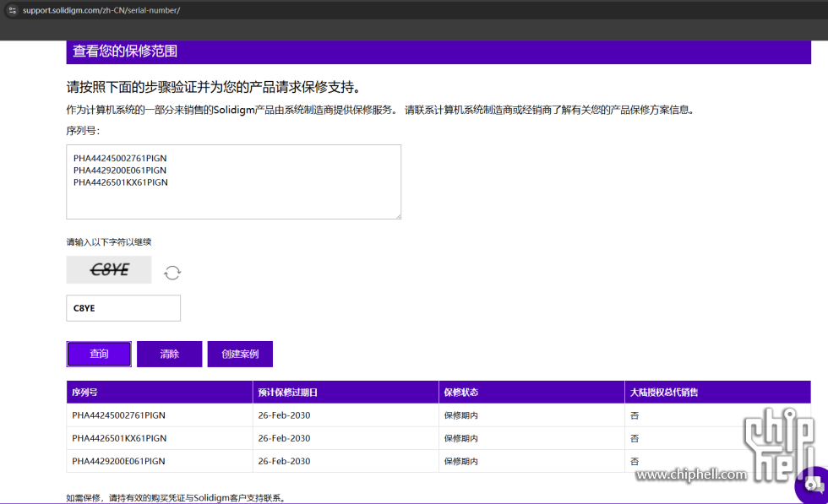The height and width of the screenshot is (504, 828).
Task: Focus the serial number text area
Action: 233,182
